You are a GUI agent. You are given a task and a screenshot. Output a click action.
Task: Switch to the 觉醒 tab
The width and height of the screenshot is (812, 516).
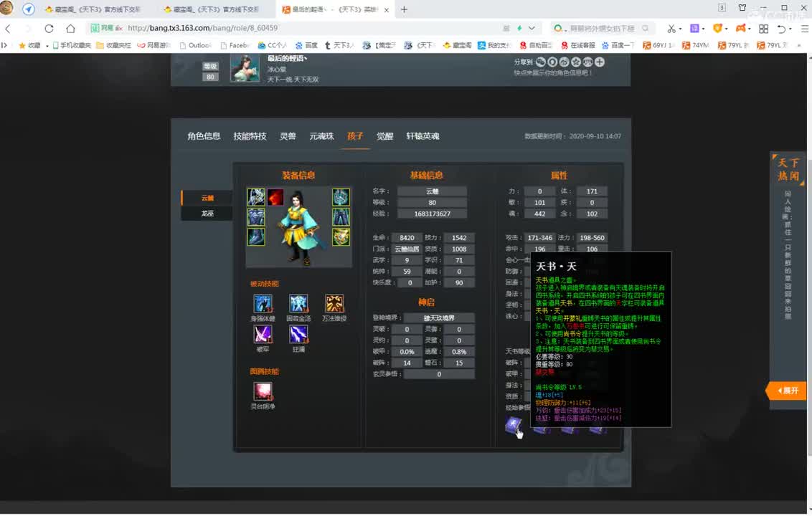[384, 137]
